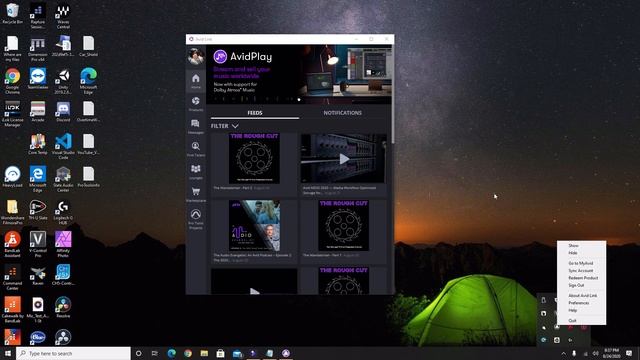640x360 pixels.
Task: Open Microsoft Store from the taskbar
Action: (x=220, y=353)
